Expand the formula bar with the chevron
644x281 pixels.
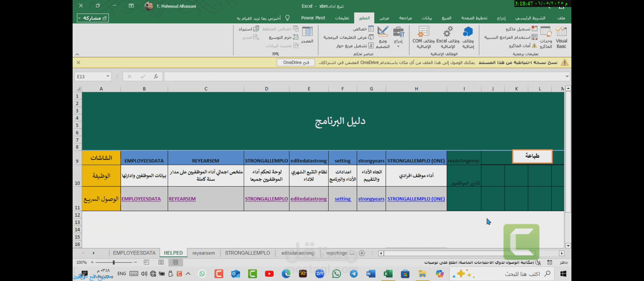567,76
